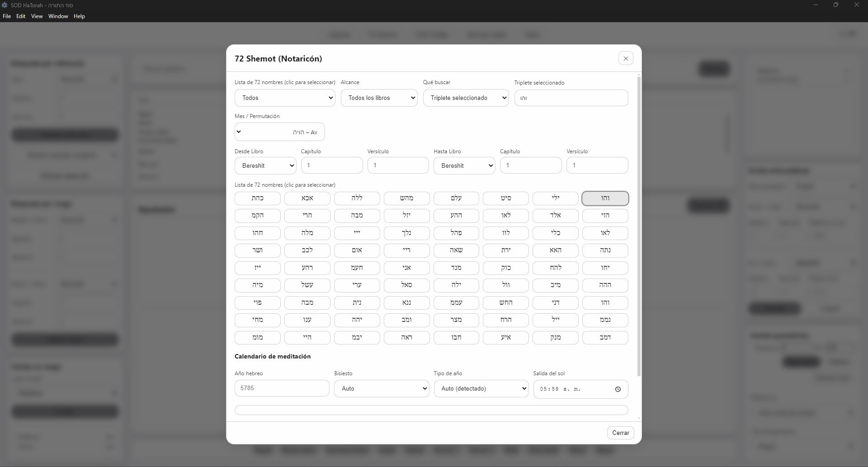Click the clock icon in Salida del sol field

coord(618,389)
